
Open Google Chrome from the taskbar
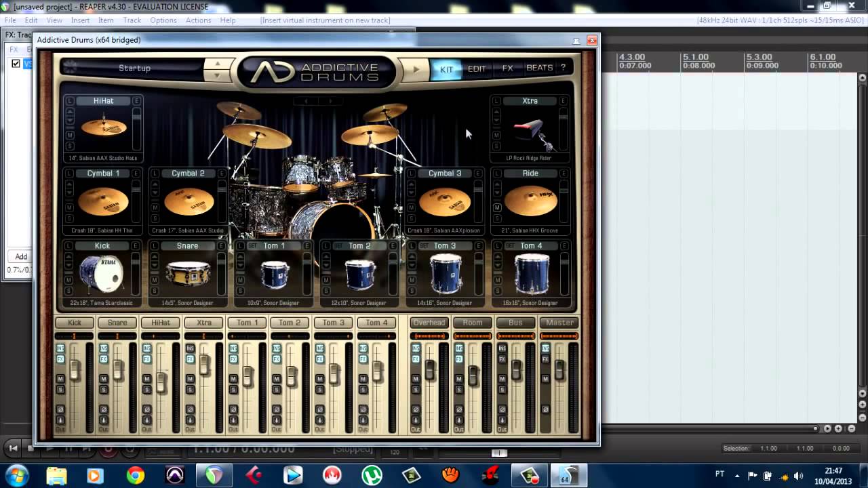point(135,476)
